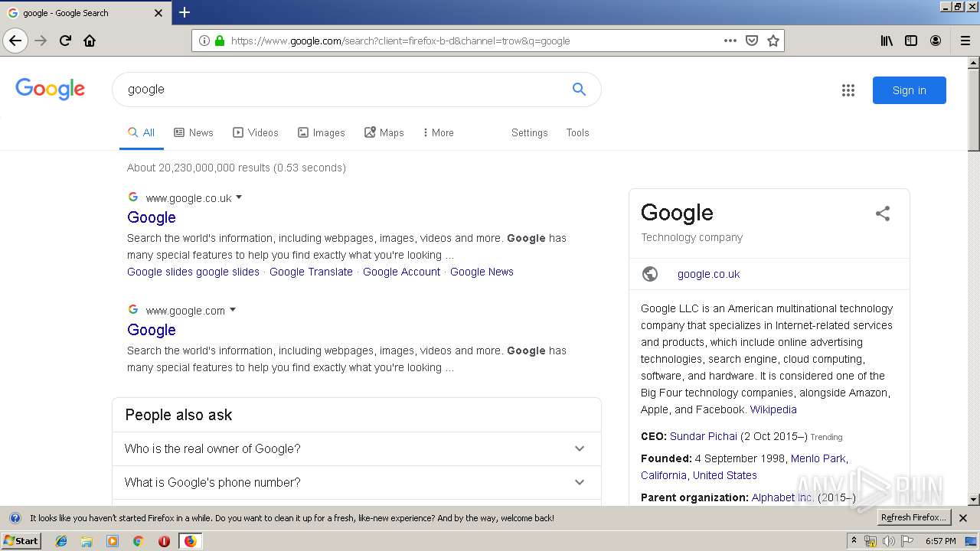This screenshot has height=551, width=980.
Task: Open the Google apps grid icon
Action: [x=848, y=90]
